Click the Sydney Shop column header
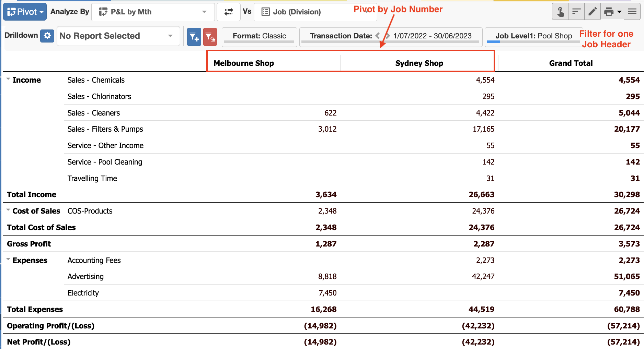Viewport: 644px width, 349px height. pyautogui.click(x=419, y=63)
